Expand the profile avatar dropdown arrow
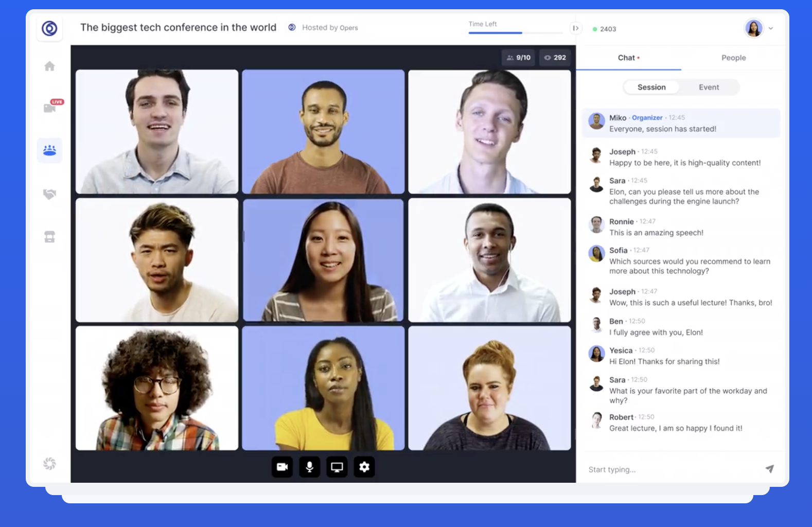This screenshot has width=812, height=527. tap(771, 28)
